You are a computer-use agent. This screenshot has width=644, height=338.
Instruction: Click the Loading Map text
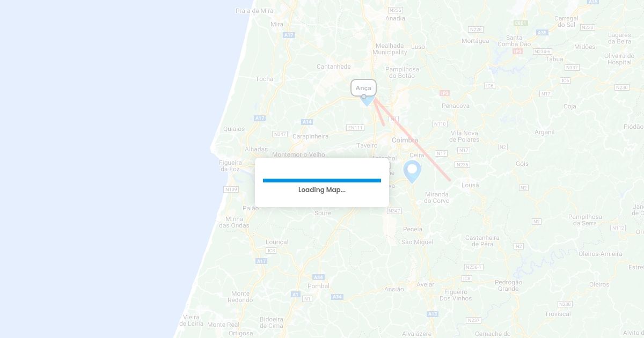[x=322, y=190]
